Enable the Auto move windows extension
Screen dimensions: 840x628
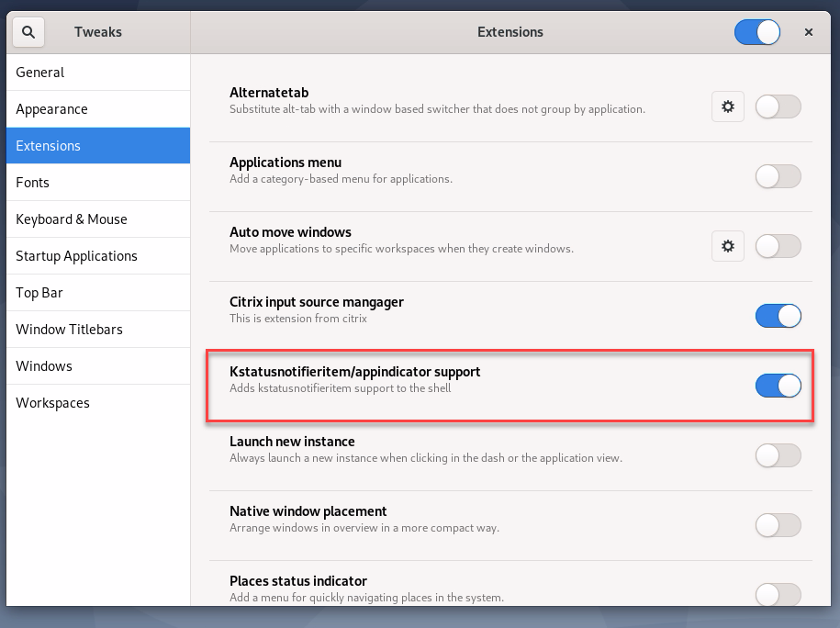[x=778, y=246]
